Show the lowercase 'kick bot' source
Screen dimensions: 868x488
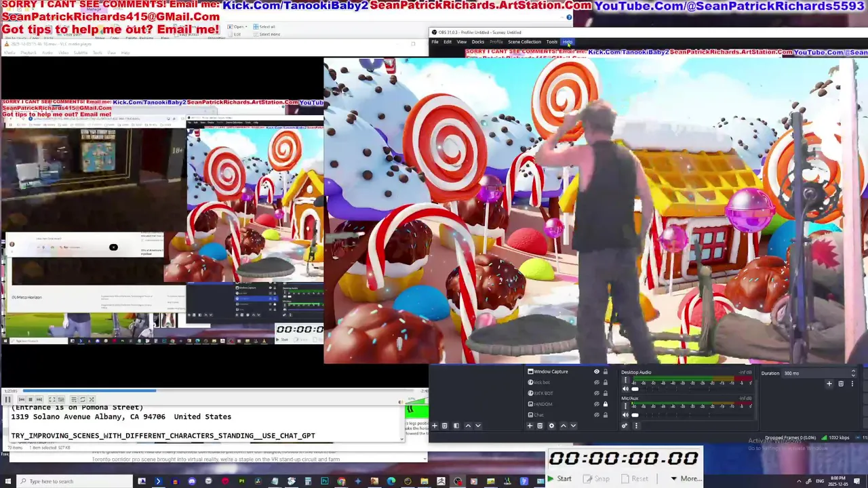click(597, 382)
